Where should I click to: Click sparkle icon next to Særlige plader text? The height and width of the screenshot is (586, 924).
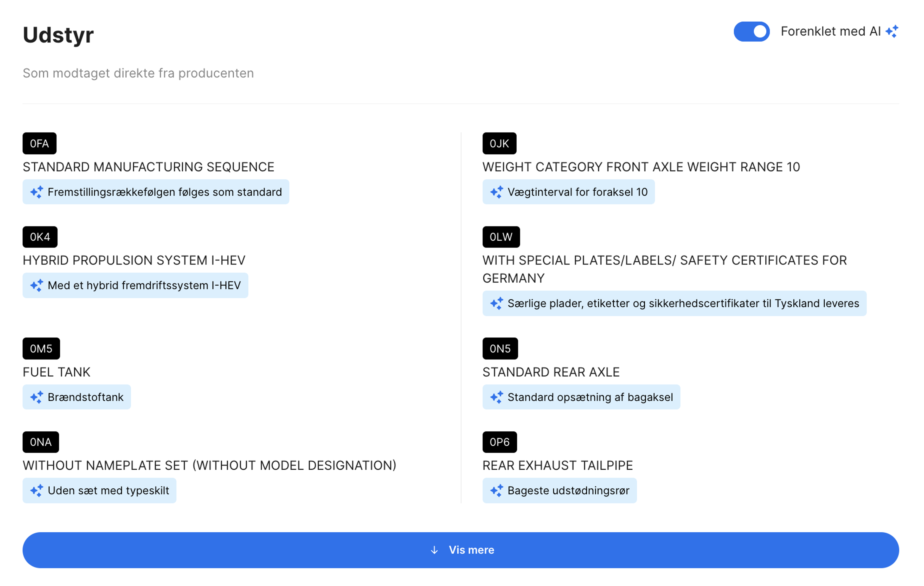[x=497, y=303]
